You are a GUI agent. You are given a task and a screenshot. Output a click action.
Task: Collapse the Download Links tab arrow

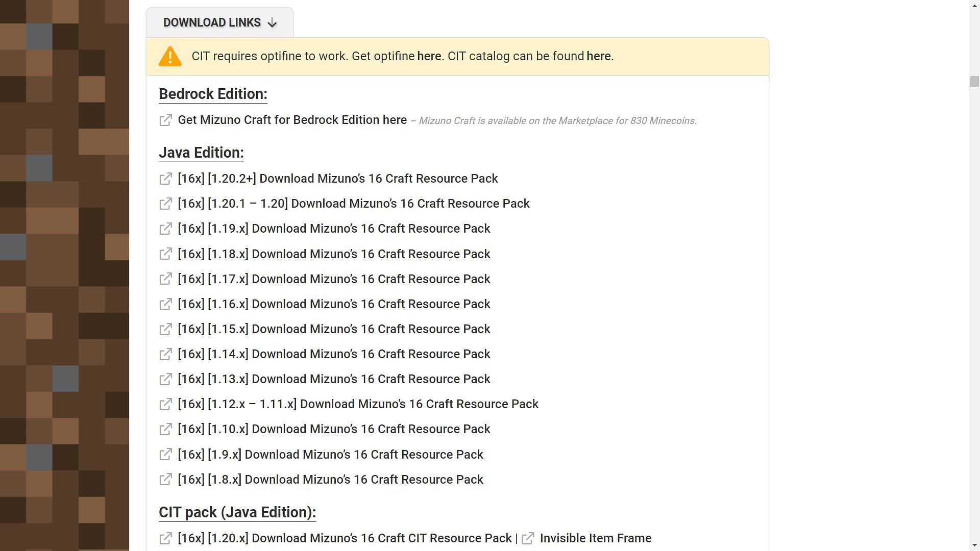point(272,23)
